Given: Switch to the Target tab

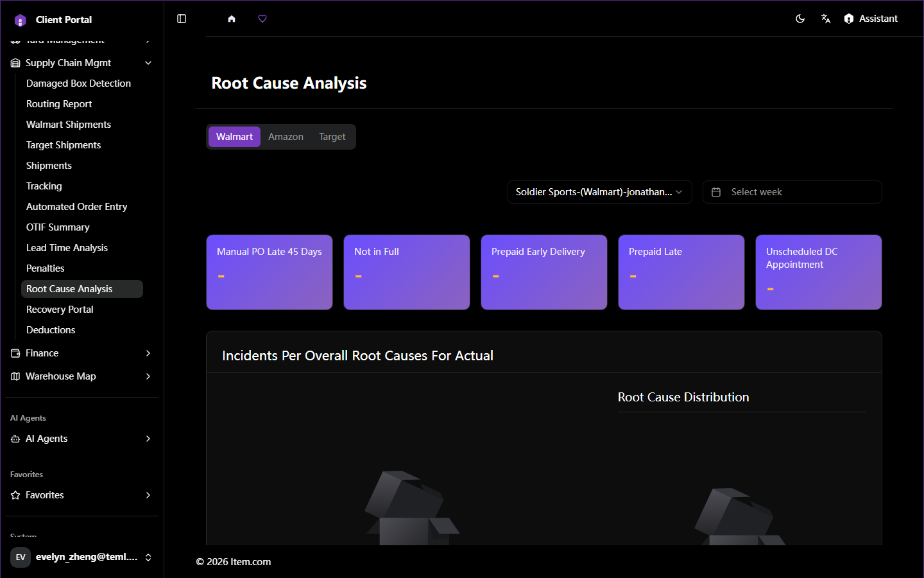Looking at the screenshot, I should pyautogui.click(x=332, y=137).
